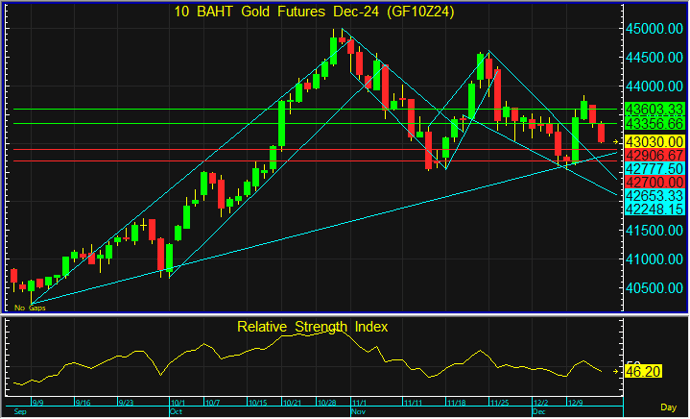Viewport: 690px width, 419px height.
Task: Click the 42248.15 cyan price label
Action: pyautogui.click(x=653, y=210)
